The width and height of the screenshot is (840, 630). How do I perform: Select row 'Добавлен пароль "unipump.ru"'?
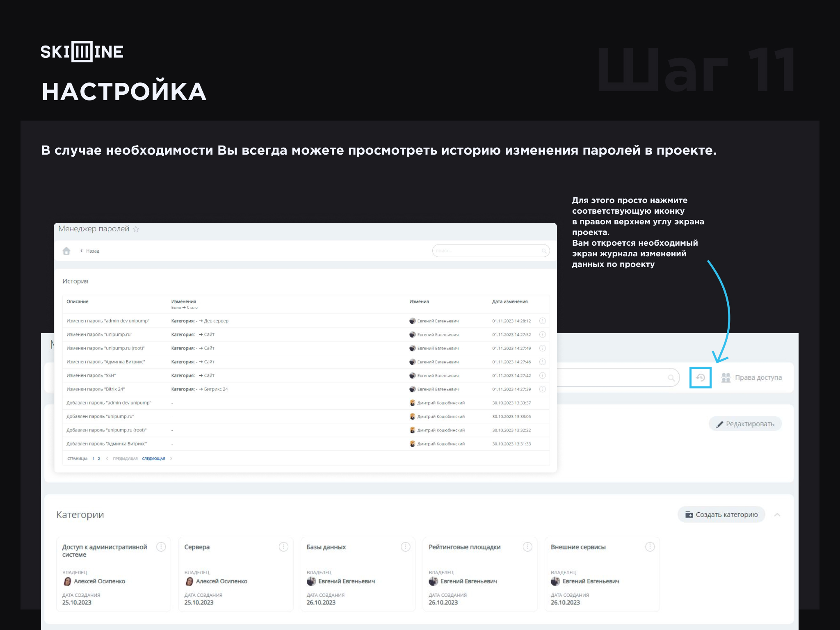pyautogui.click(x=306, y=416)
